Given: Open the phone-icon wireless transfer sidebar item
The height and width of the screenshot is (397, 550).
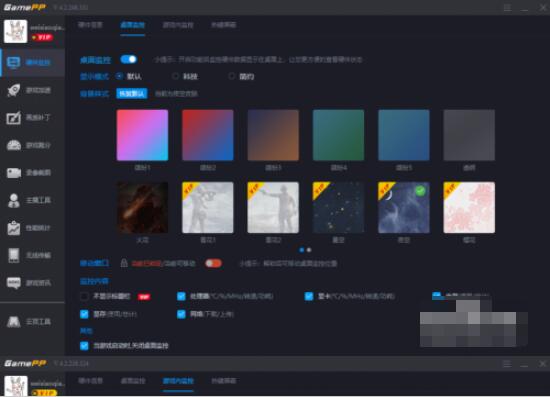Looking at the screenshot, I should point(33,255).
